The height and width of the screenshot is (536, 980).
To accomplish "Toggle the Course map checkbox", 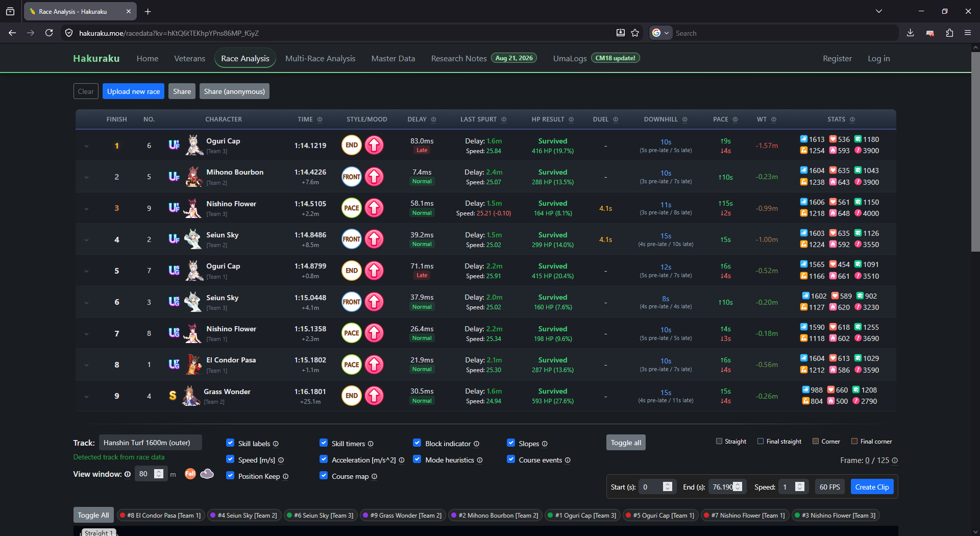I will pos(324,476).
